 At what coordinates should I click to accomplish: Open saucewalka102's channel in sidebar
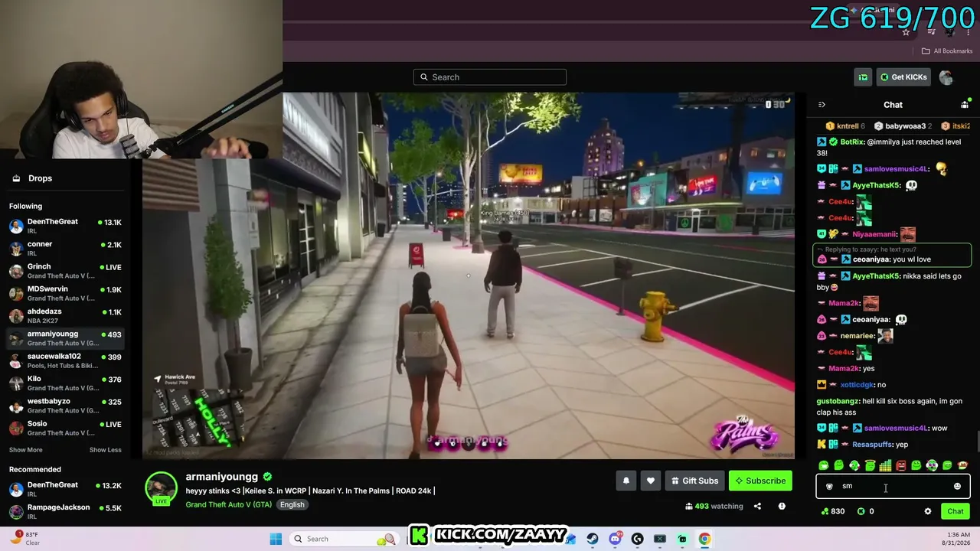[65, 360]
